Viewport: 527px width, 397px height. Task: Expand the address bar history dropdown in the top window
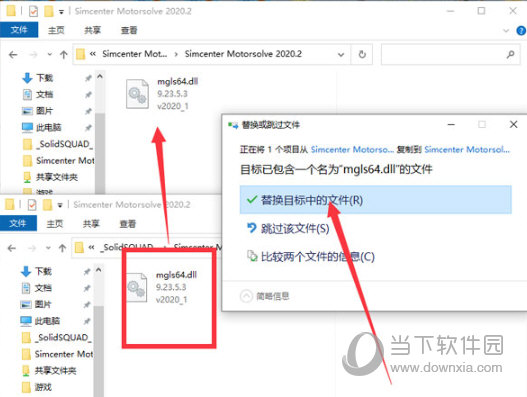click(341, 54)
